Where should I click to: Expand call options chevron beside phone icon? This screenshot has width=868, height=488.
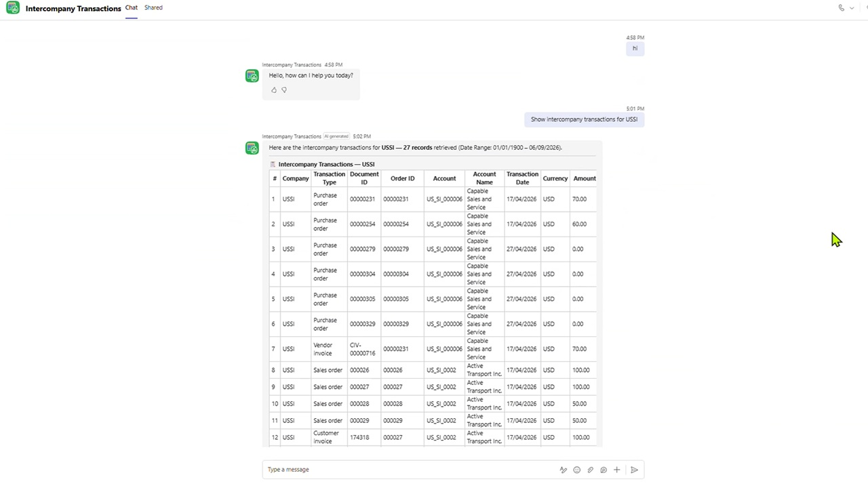[852, 8]
